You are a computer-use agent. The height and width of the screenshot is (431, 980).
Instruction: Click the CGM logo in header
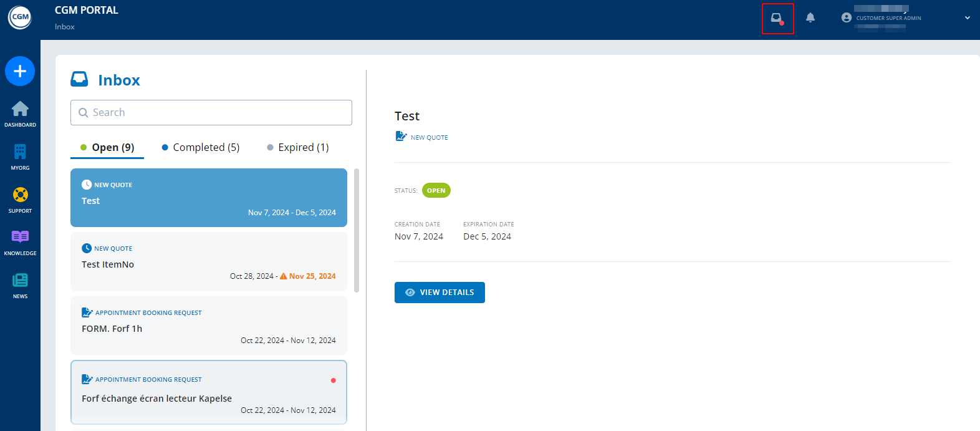click(x=20, y=17)
